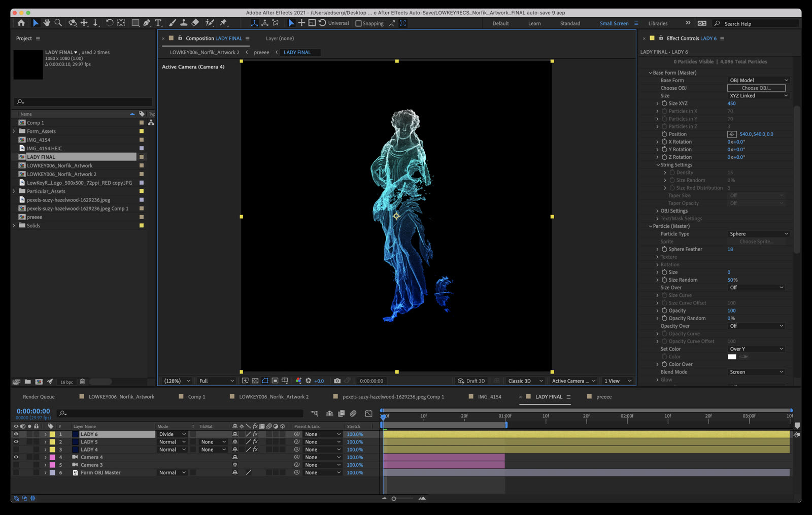Switch to the preeee timeline tab
This screenshot has height=515, width=812.
(604, 397)
